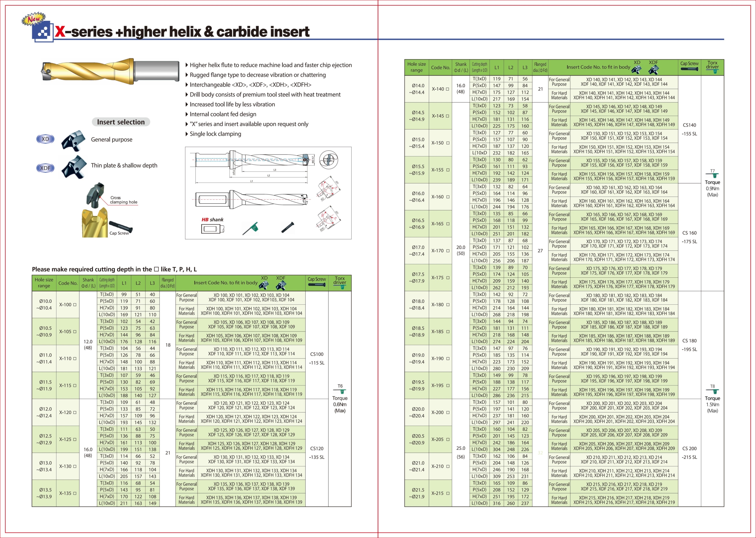Click Cap Screw icon in left table header
Image resolution: width=756 pixels, height=538 pixels.
click(x=317, y=284)
